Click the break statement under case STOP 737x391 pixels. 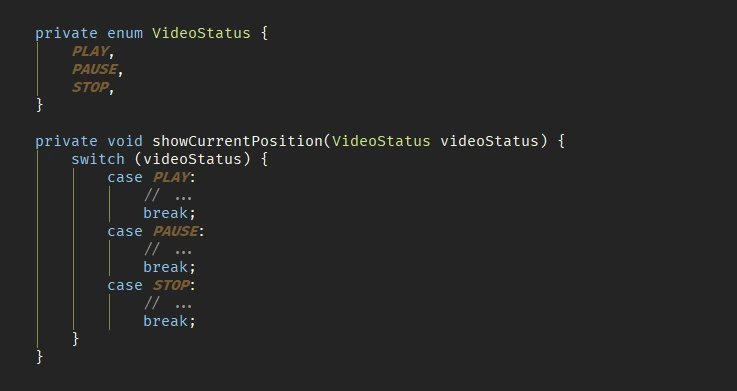[x=169, y=321]
